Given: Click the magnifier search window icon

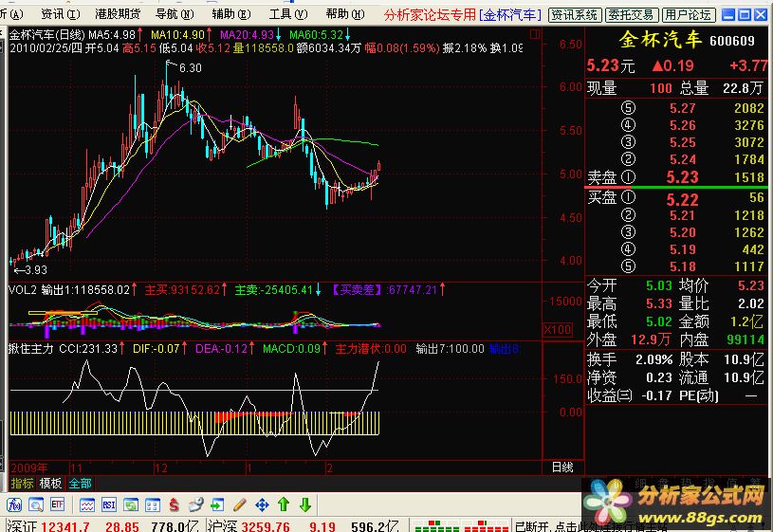Looking at the screenshot, I should [35, 504].
